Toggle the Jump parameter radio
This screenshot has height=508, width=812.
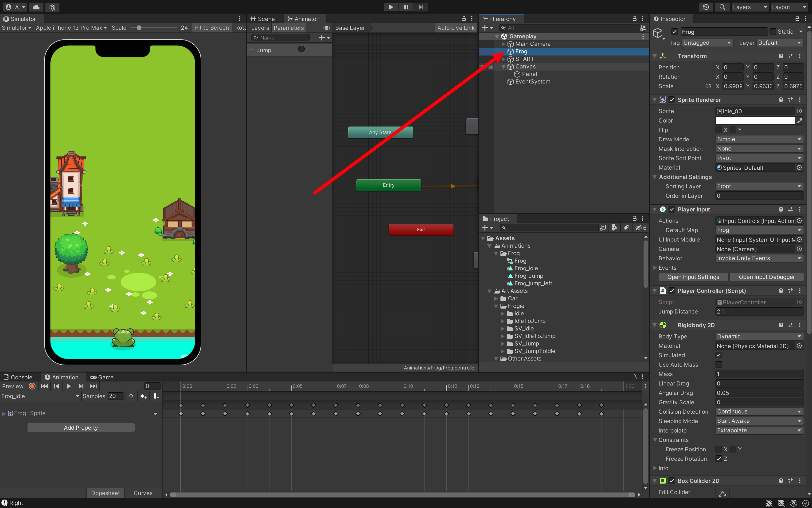(x=301, y=49)
